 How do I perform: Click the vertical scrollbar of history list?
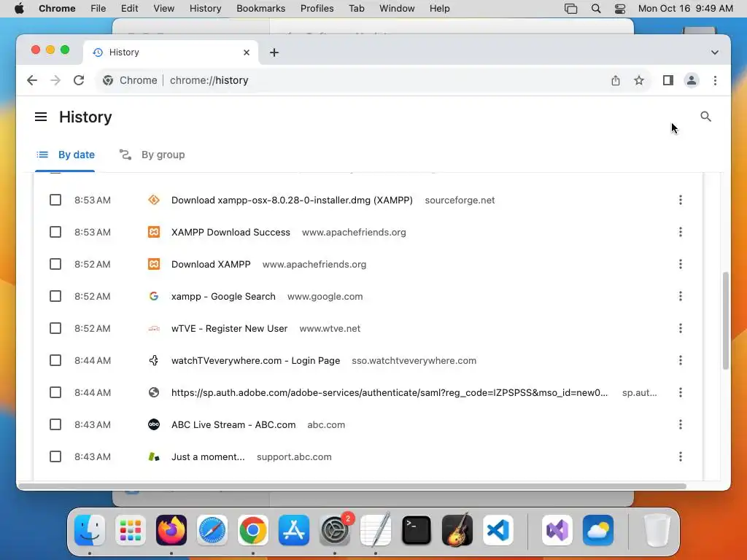coord(726,321)
